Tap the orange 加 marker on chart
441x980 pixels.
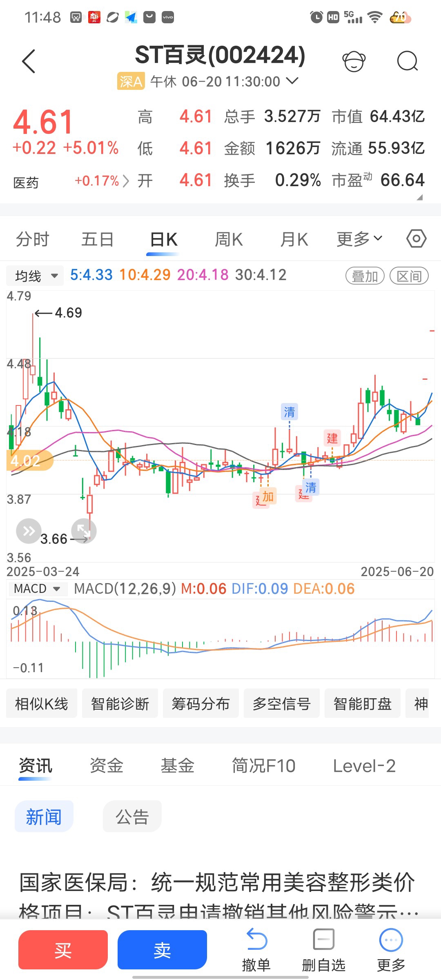268,497
